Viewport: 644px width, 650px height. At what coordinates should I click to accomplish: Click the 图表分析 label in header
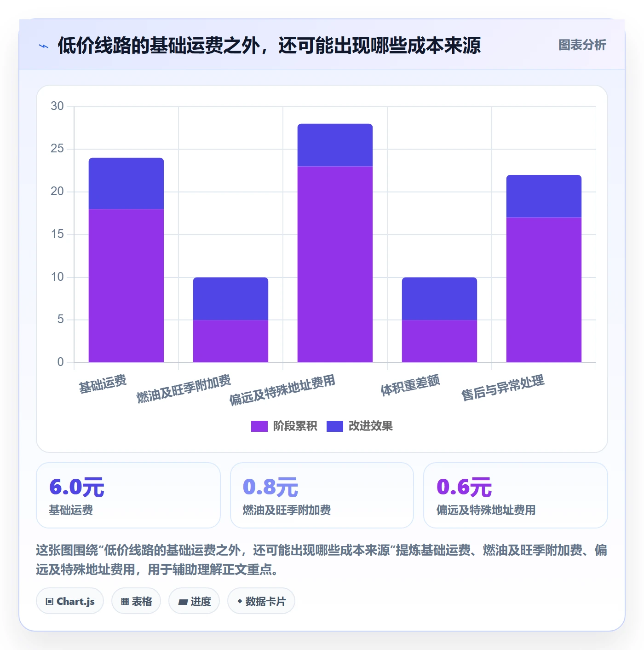point(582,45)
